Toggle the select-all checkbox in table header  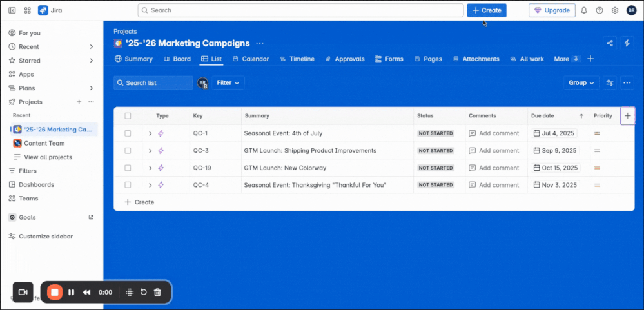[128, 116]
